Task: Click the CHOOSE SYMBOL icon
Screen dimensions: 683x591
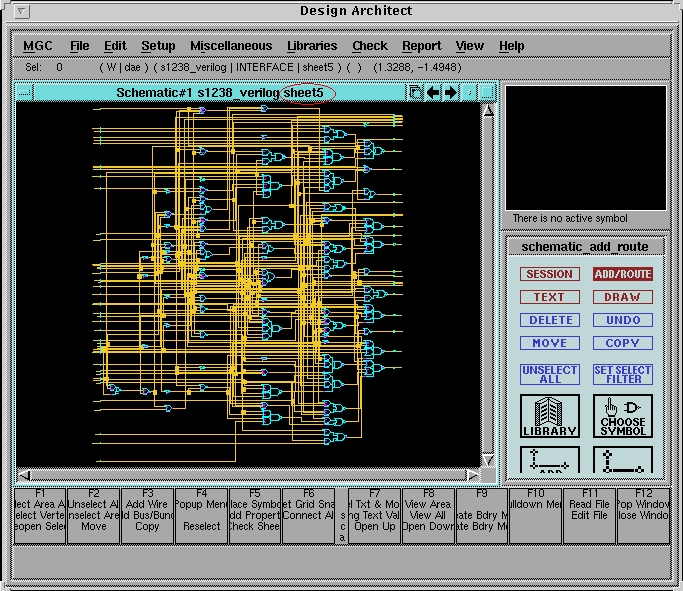Action: (622, 416)
